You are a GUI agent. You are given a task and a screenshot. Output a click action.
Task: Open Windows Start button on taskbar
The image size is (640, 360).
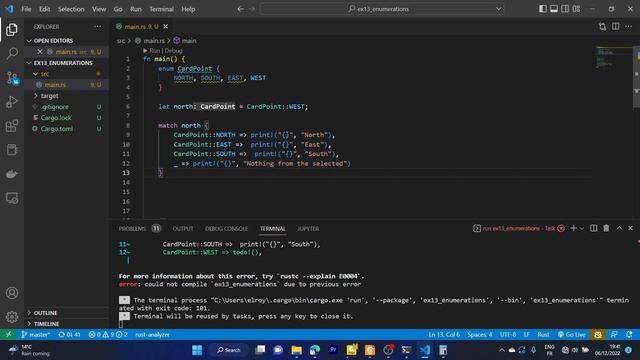tap(197, 350)
